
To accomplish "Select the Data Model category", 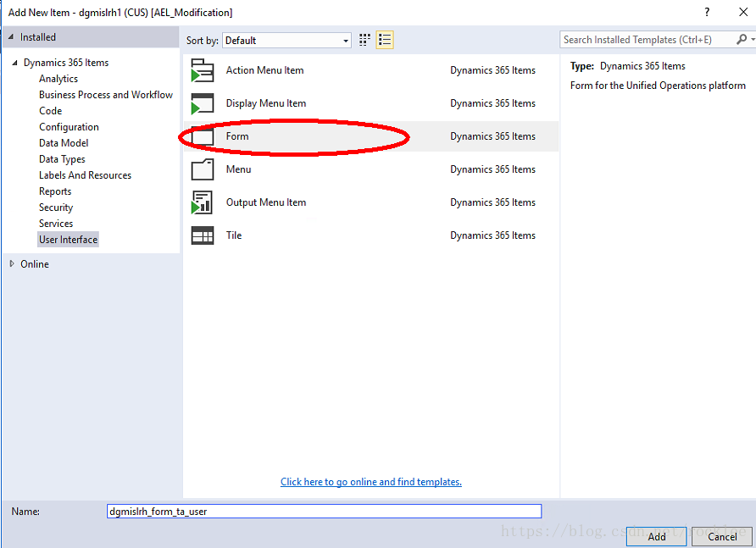I will [x=64, y=143].
